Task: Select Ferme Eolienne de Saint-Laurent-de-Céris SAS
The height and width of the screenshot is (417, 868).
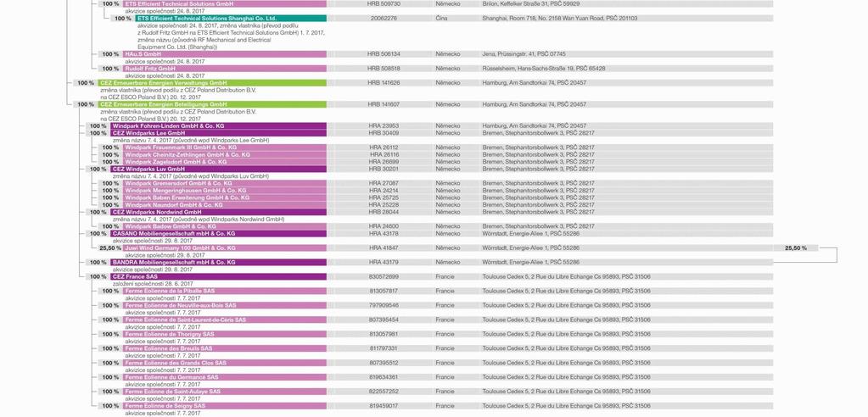Action: [x=186, y=320]
